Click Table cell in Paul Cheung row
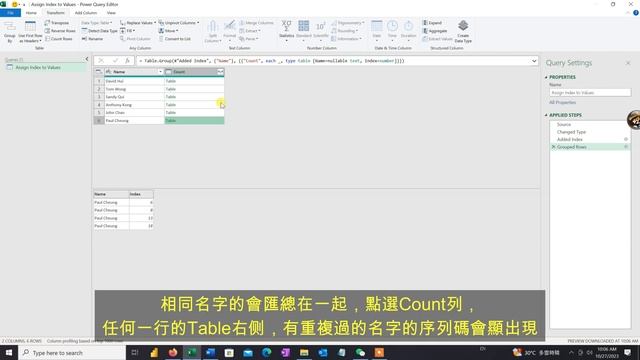 (194, 121)
